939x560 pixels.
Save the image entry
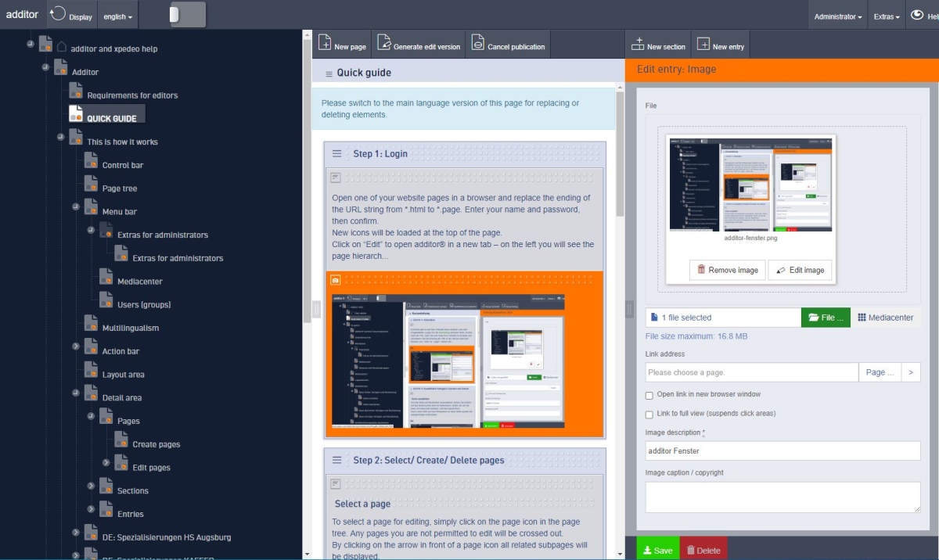click(658, 550)
